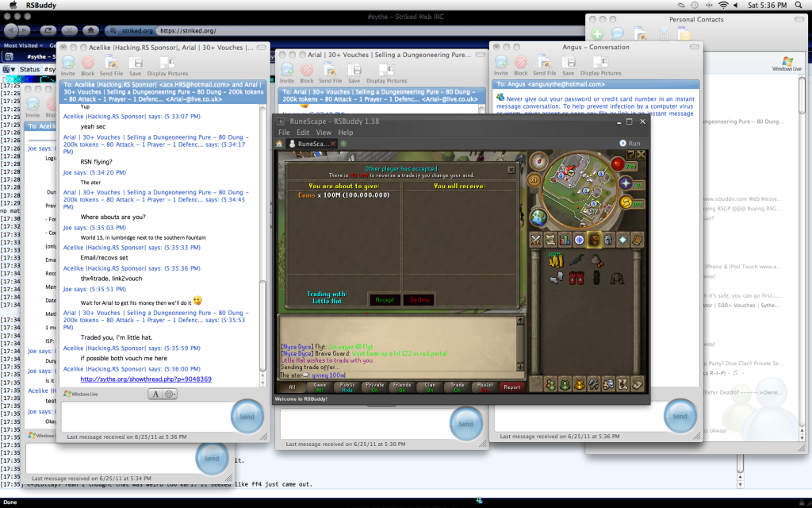Toggle Assist chat filter in RuneScape
812x508 pixels.
click(x=485, y=387)
